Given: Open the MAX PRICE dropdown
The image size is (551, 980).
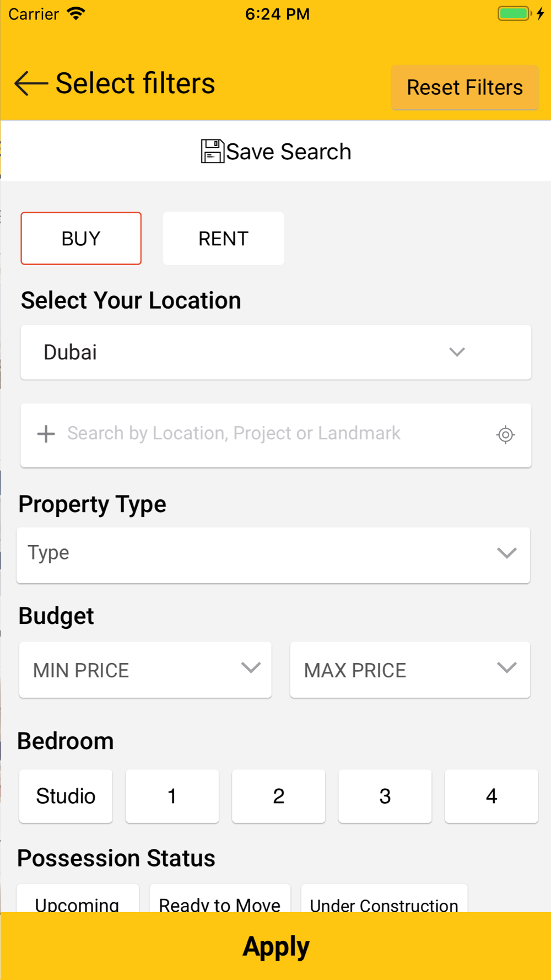Looking at the screenshot, I should (x=410, y=670).
